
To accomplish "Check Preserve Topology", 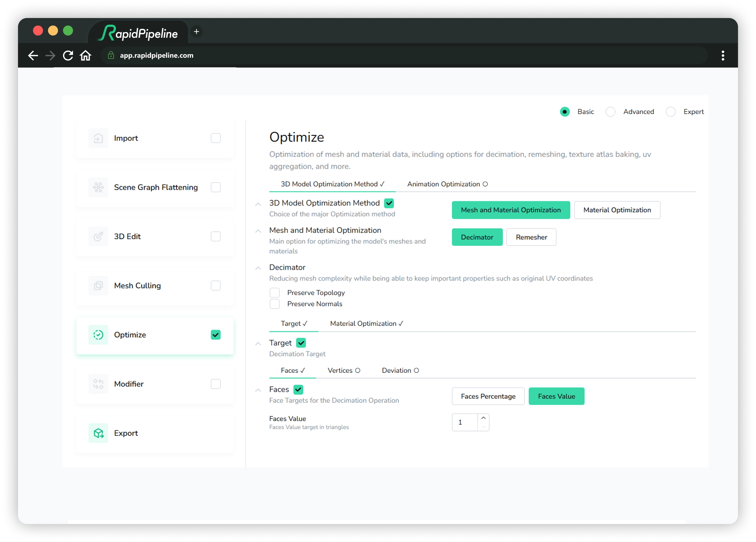I will (x=275, y=293).
